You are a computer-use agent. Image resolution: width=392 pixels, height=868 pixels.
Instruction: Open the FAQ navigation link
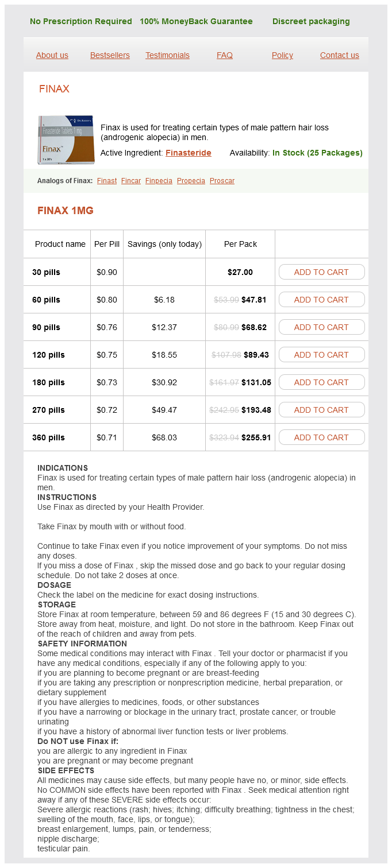coord(225,55)
